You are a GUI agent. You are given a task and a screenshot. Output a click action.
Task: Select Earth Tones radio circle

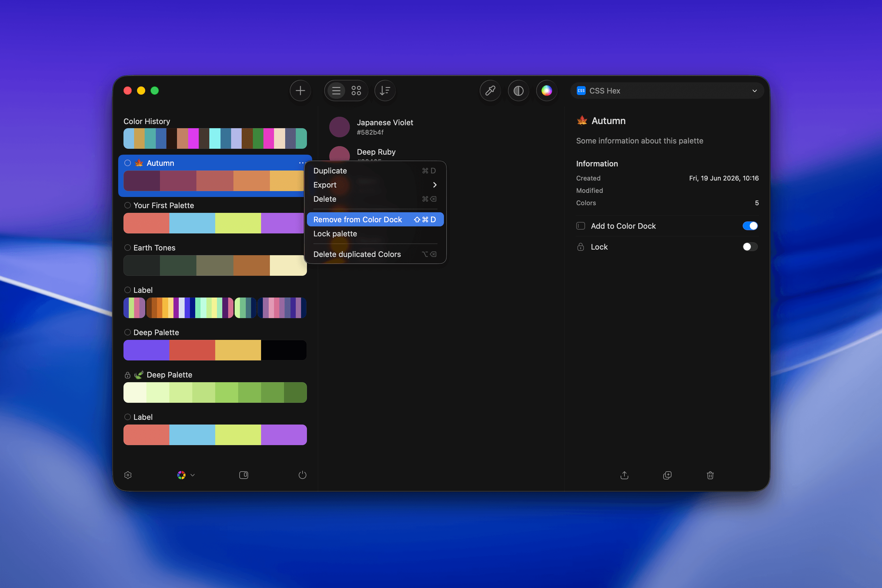128,248
